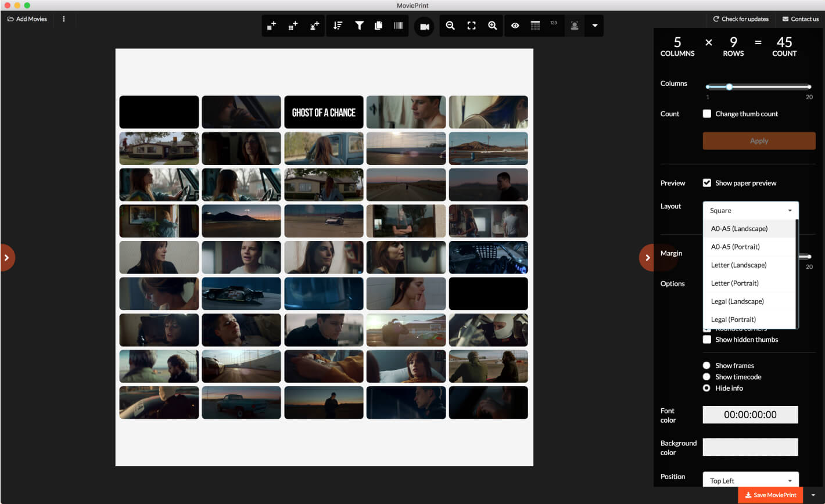Image resolution: width=825 pixels, height=504 pixels.
Task: Choose A0-A5 (Landscape) layout
Action: (749, 229)
